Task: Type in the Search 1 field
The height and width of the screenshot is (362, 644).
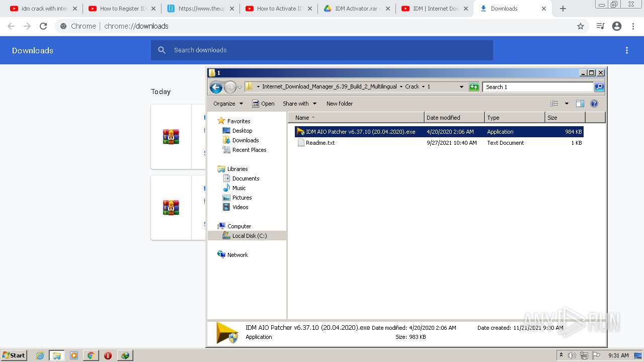Action: [538, 87]
